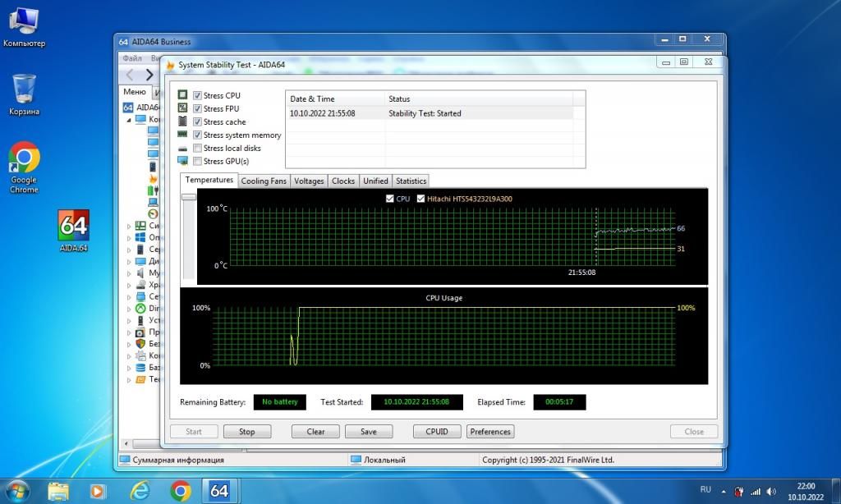The image size is (841, 504).
Task: Open the network signal tray icon
Action: [x=756, y=491]
